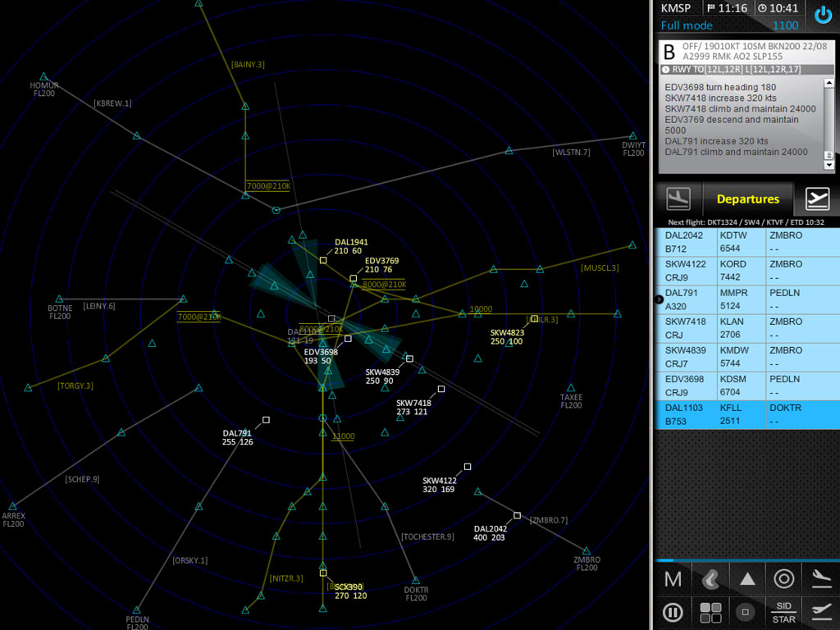The width and height of the screenshot is (840, 630).
Task: Switch to the arrivals tab icon
Action: click(678, 199)
